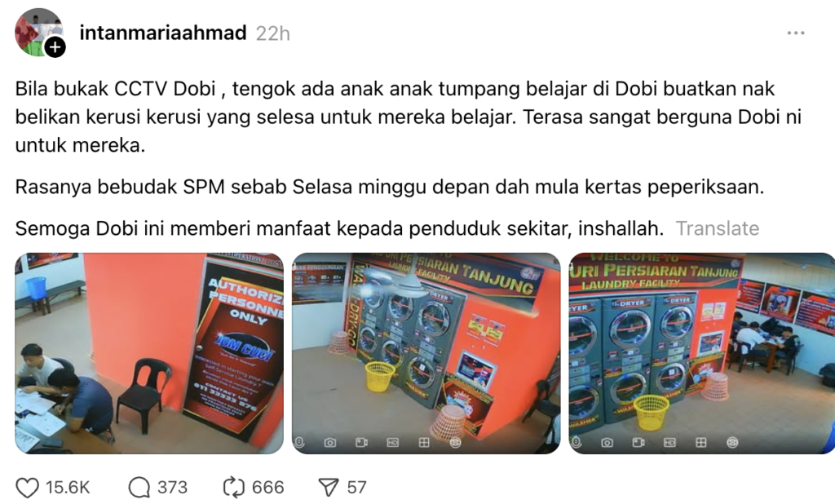Open intanmariaahmad's profile picture
835x504 pixels.
[x=38, y=32]
